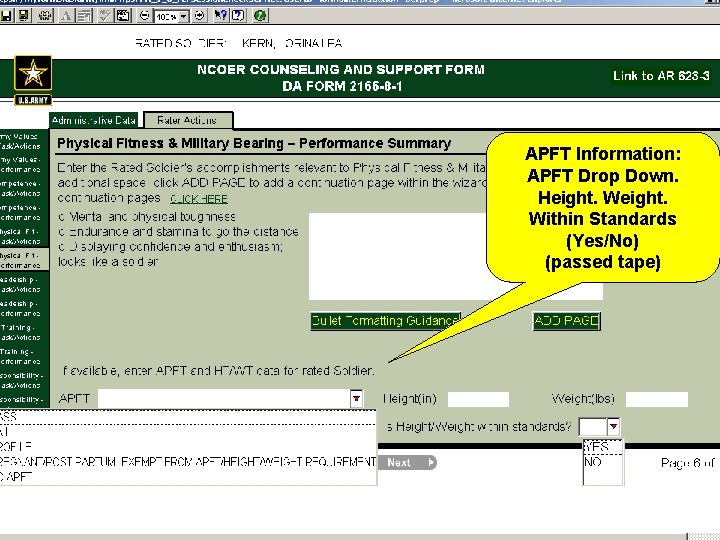Select NO in within-standards dropdown list
Image resolution: width=720 pixels, height=540 pixels.
click(603, 462)
